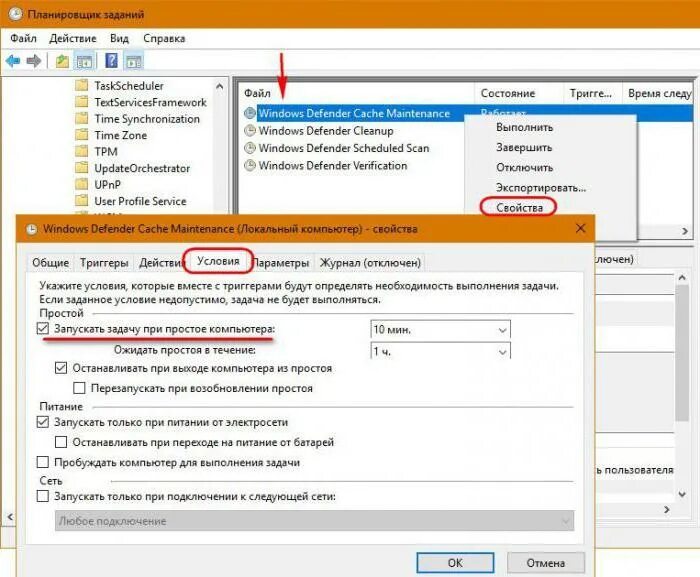Click the Windows Defender Cleanup task icon

(250, 130)
